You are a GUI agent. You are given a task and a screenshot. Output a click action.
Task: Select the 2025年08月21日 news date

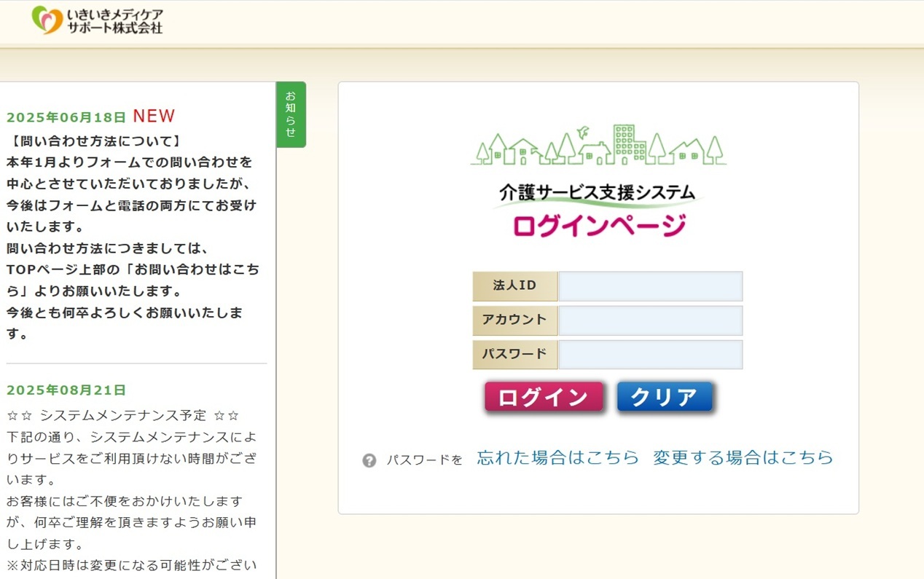coord(66,390)
